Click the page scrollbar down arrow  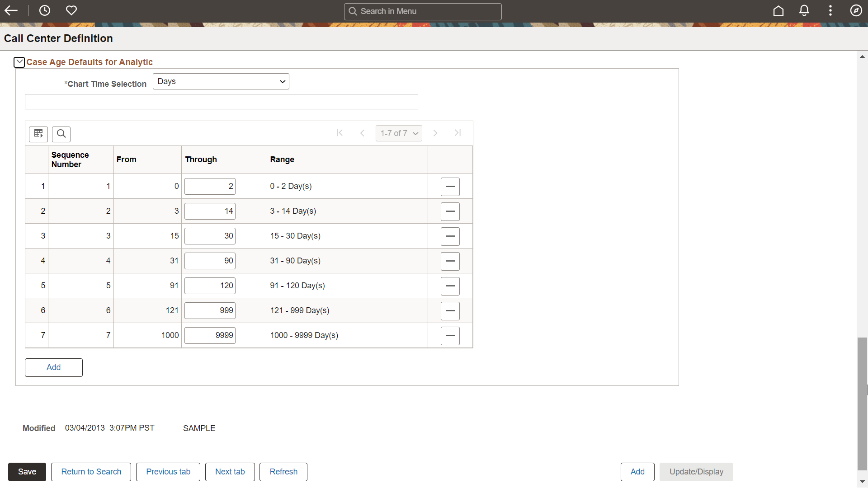862,482
